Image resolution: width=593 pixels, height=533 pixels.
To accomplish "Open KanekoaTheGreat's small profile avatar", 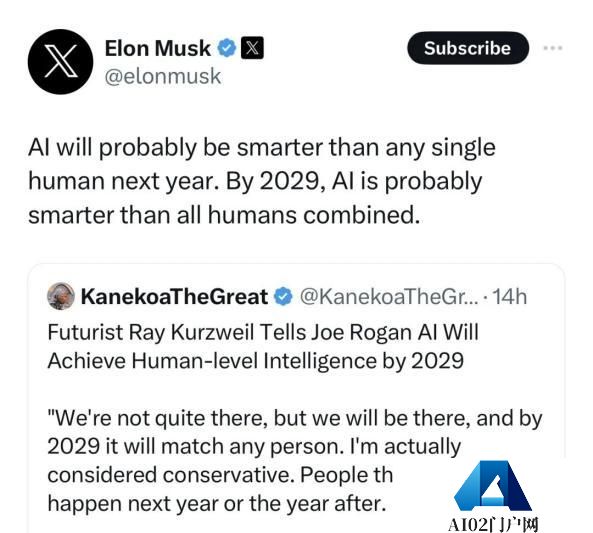I will tap(61, 296).
